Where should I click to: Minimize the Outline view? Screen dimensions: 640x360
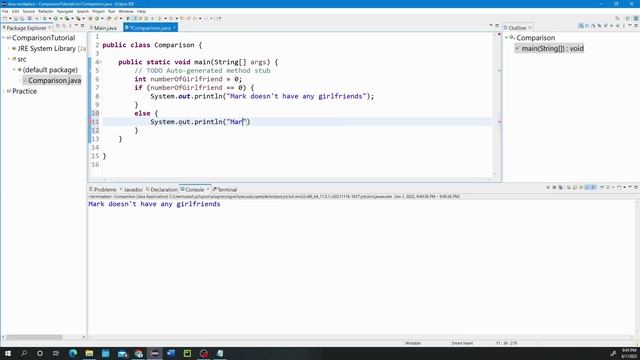(630, 25)
